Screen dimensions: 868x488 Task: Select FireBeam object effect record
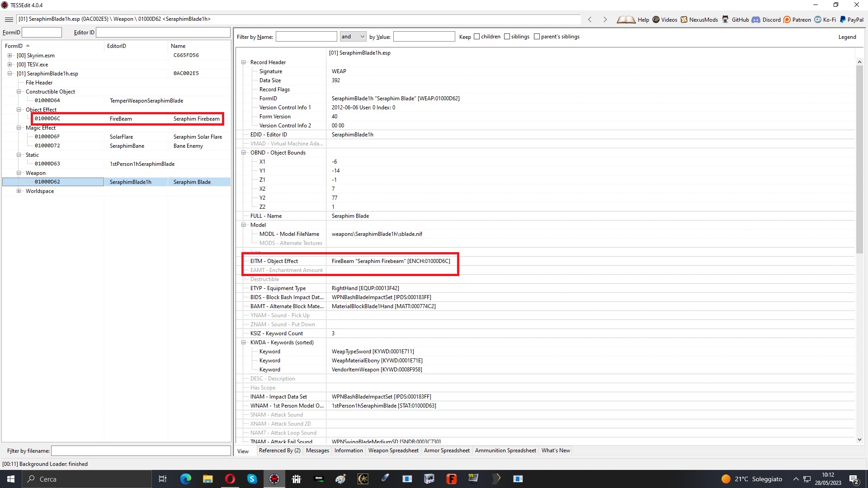[128, 119]
